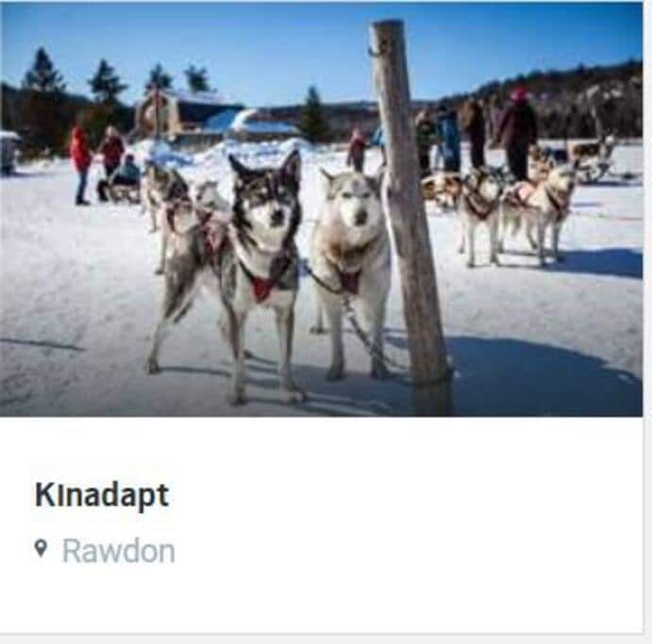Click the blank white card area below Rawdon
This screenshot has height=644, width=652.
coord(321,601)
